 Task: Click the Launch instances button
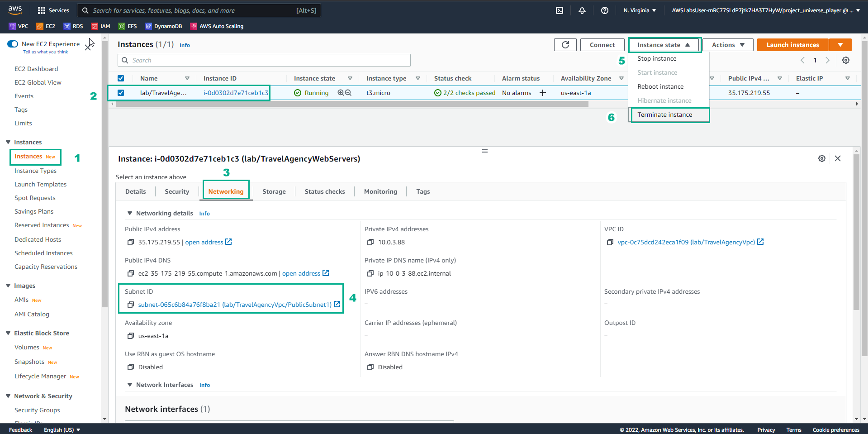(792, 45)
